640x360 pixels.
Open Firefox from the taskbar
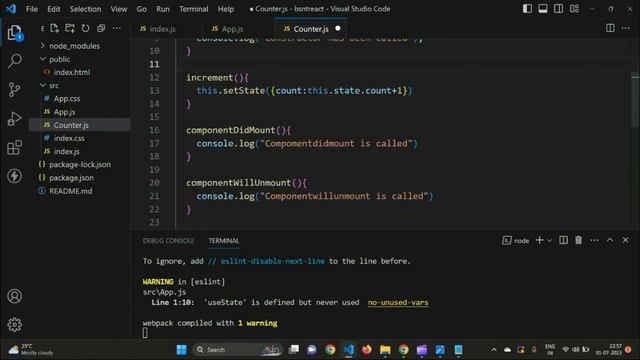pyautogui.click(x=367, y=349)
